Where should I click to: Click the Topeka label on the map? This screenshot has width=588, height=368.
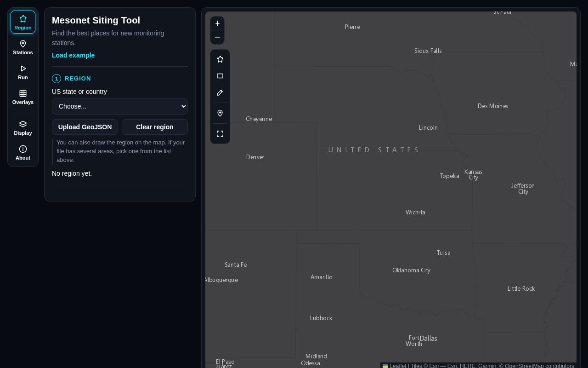[x=449, y=176]
